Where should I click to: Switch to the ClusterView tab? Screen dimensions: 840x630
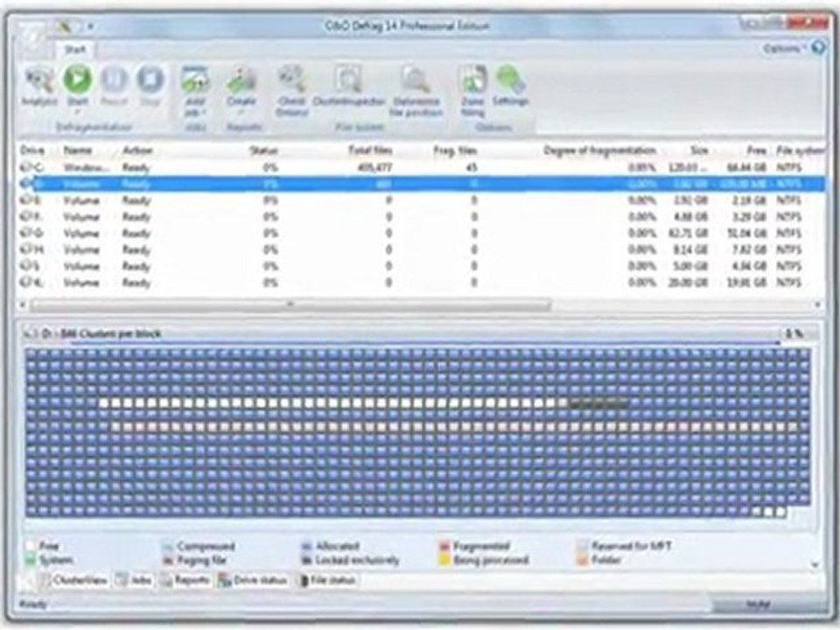pos(73,580)
